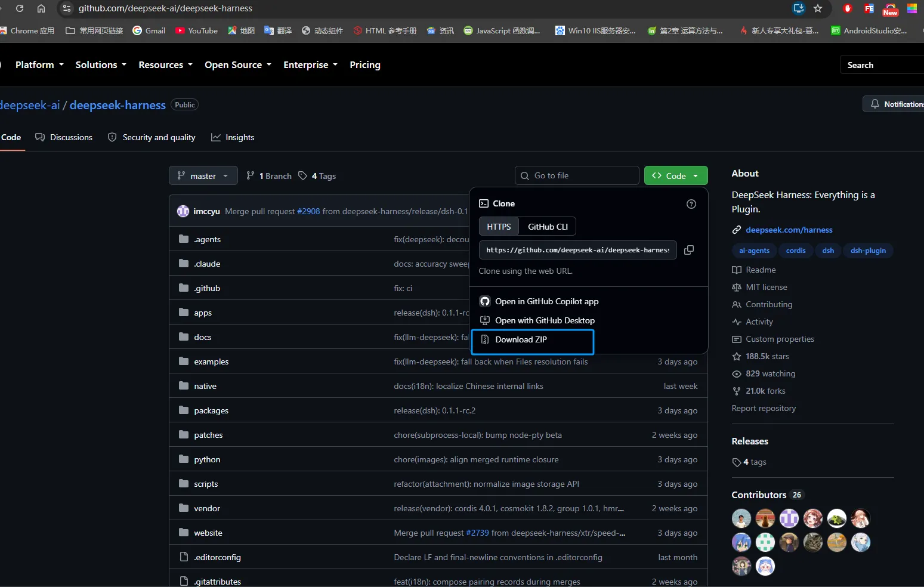Click the .editorconfig file icon

coord(184,557)
